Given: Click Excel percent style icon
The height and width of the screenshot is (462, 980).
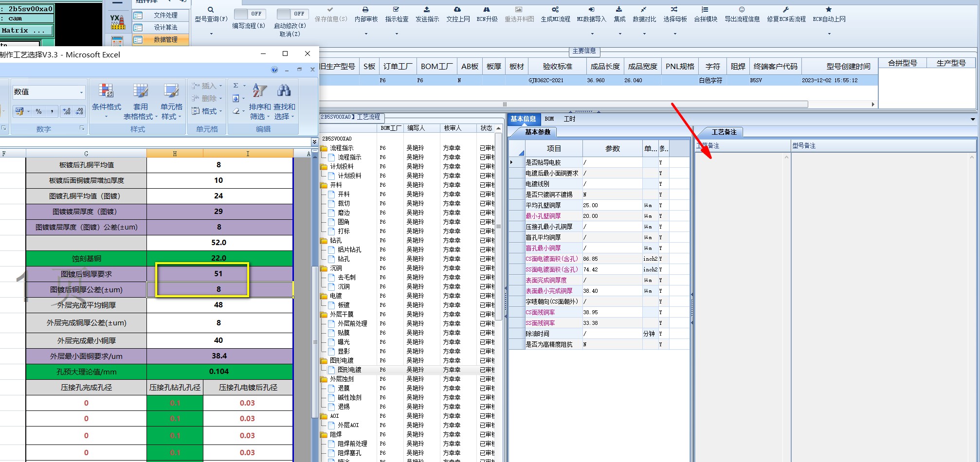Looking at the screenshot, I should pos(39,111).
